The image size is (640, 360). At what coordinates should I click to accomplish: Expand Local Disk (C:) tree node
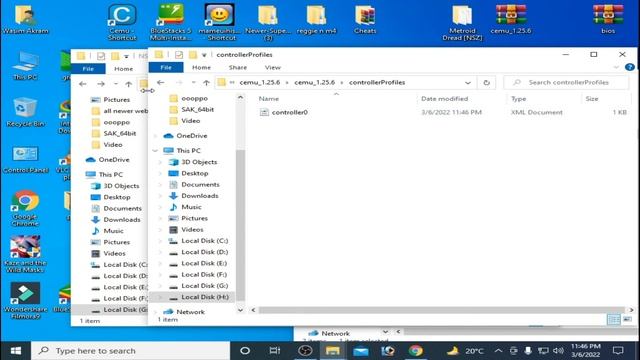click(x=160, y=241)
